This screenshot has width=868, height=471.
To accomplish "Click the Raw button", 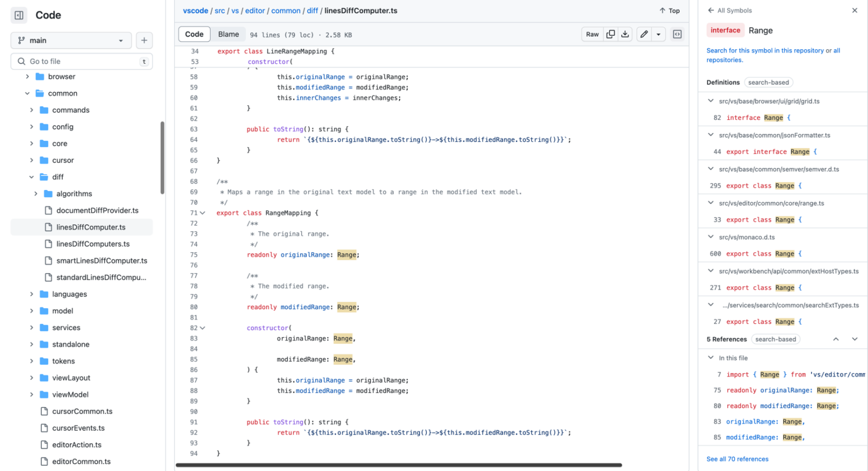I will click(x=592, y=34).
